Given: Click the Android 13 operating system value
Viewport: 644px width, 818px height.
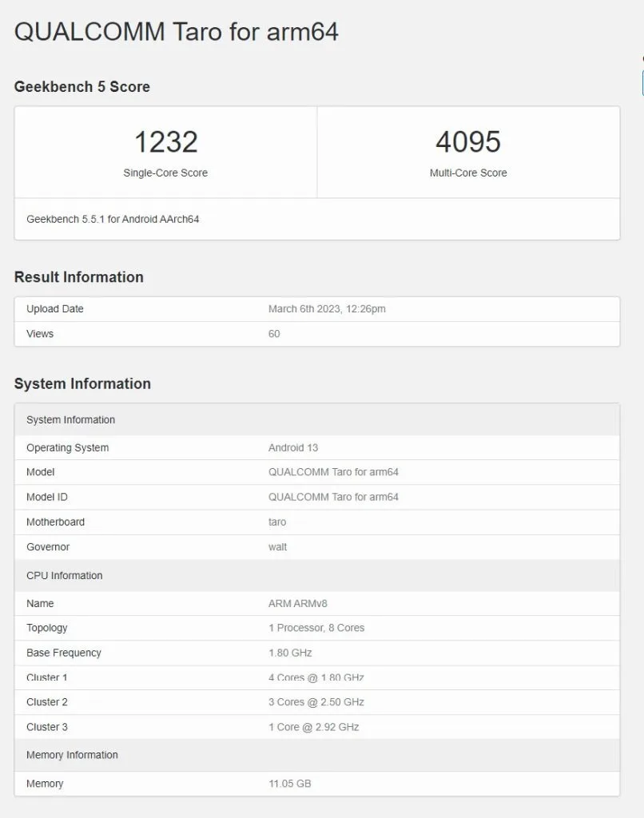Looking at the screenshot, I should coord(293,448).
